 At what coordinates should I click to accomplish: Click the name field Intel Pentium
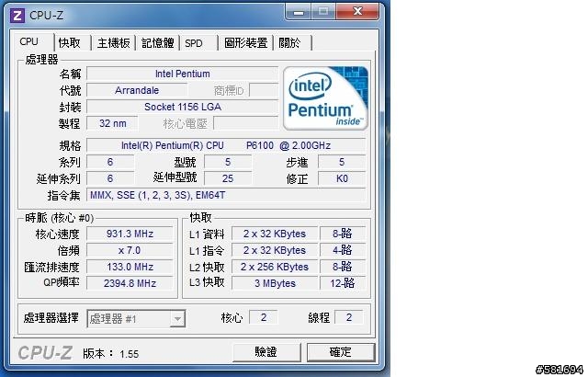pos(182,74)
